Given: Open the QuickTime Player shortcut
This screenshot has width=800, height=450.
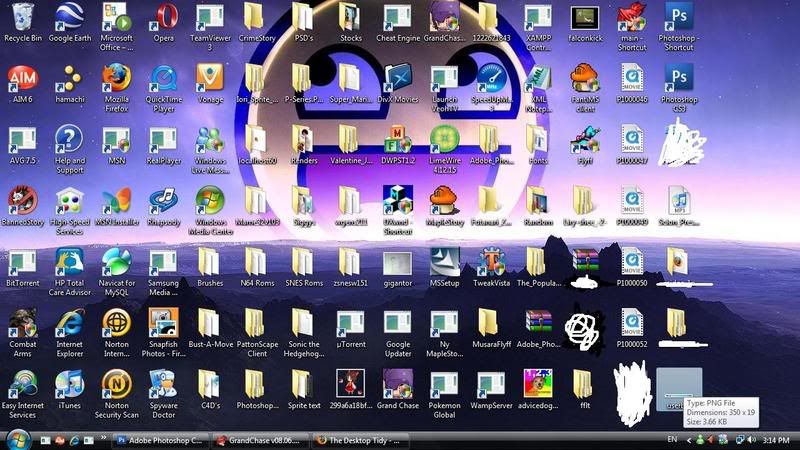Looking at the screenshot, I should (163, 78).
